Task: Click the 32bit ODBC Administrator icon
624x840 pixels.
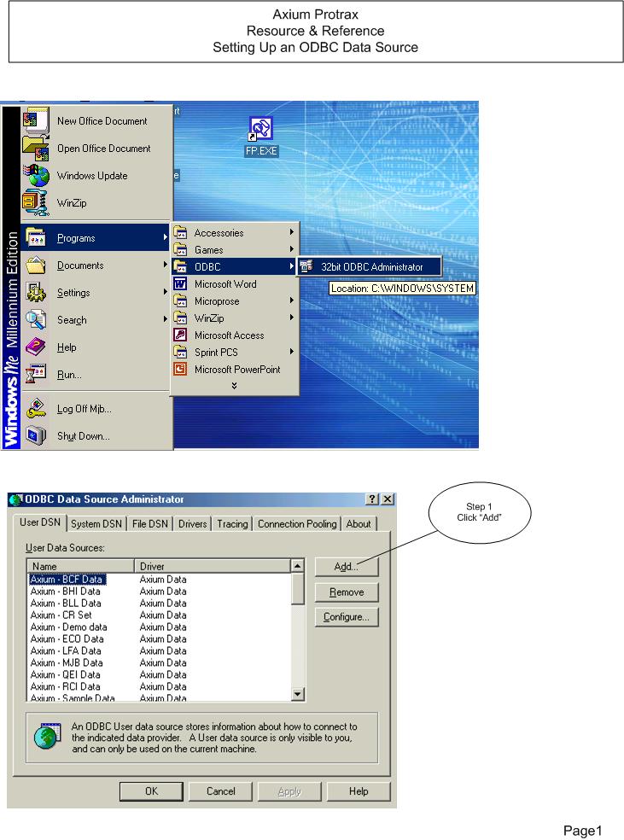Action: 306,266
